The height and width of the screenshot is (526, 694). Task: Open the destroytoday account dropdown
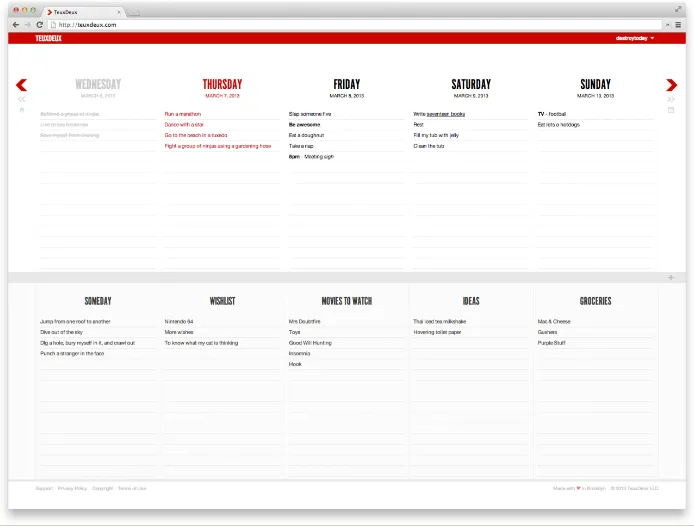click(635, 38)
